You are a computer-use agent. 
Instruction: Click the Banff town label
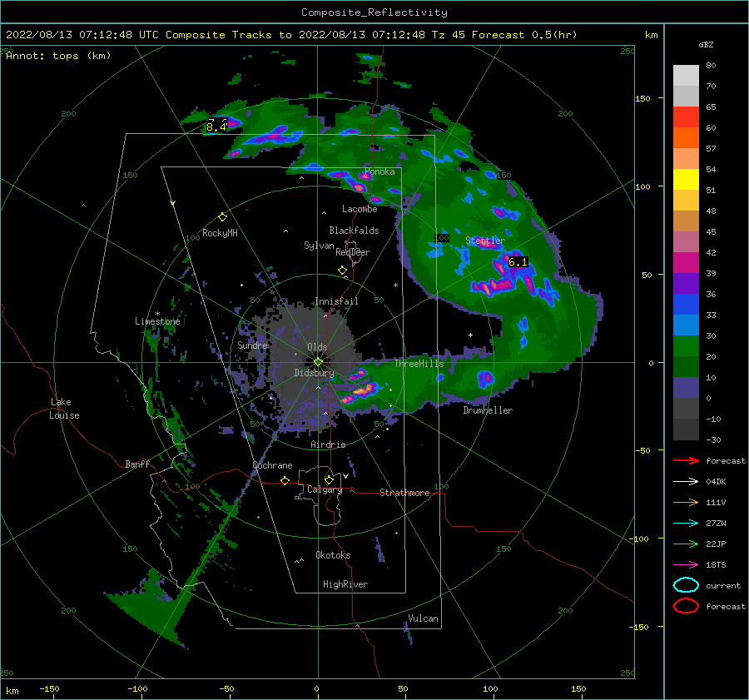(x=137, y=464)
